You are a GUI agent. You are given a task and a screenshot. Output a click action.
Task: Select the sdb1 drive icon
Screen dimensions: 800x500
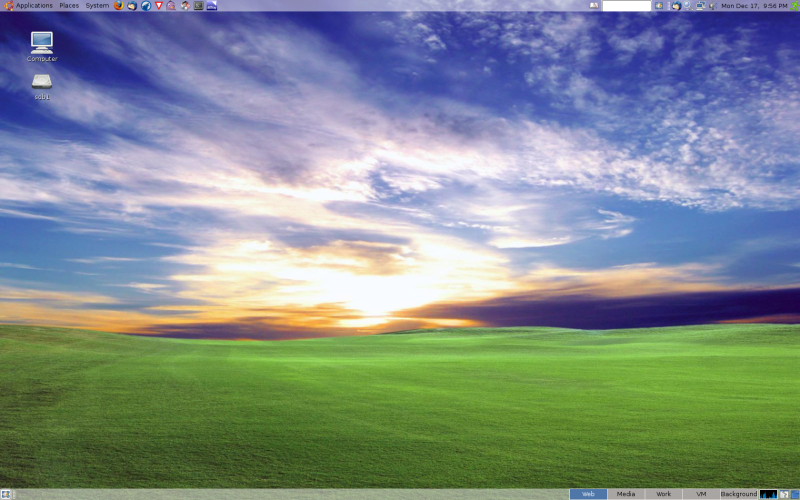pos(42,87)
